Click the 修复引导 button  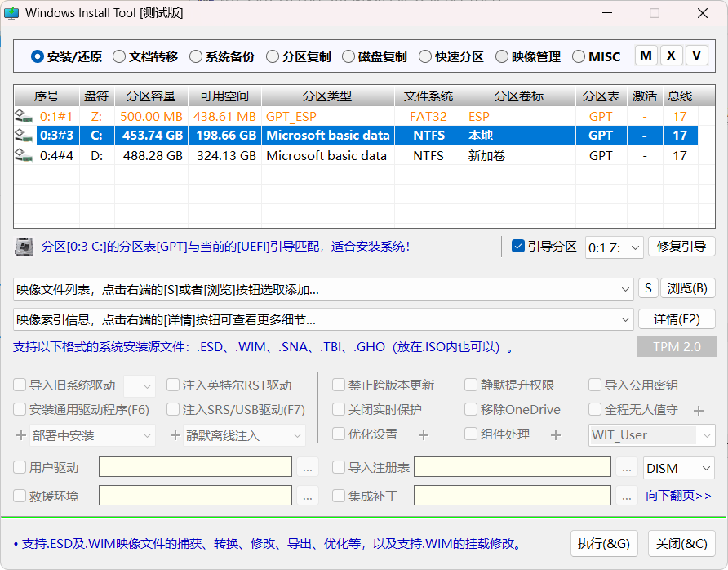(x=681, y=246)
